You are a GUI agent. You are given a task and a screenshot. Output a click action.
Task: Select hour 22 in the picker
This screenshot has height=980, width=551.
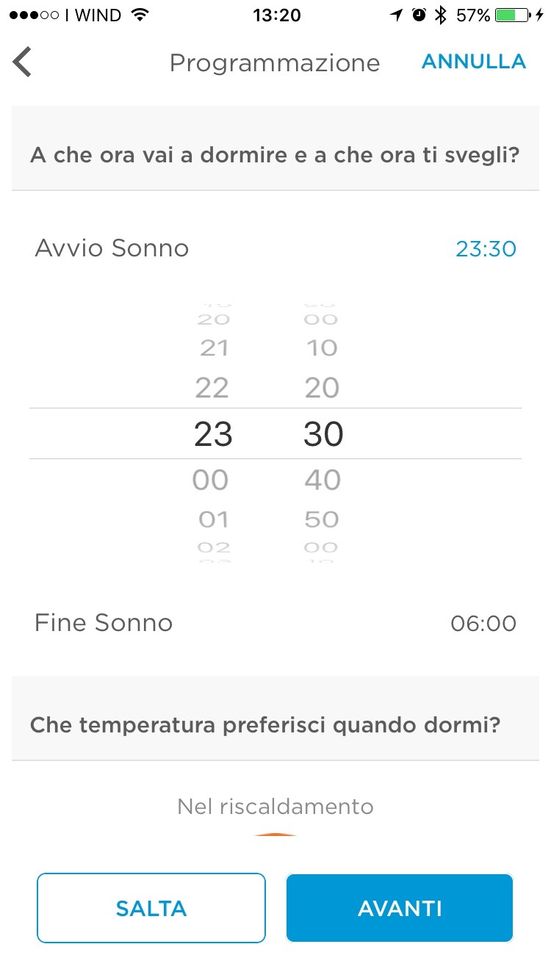pyautogui.click(x=212, y=388)
